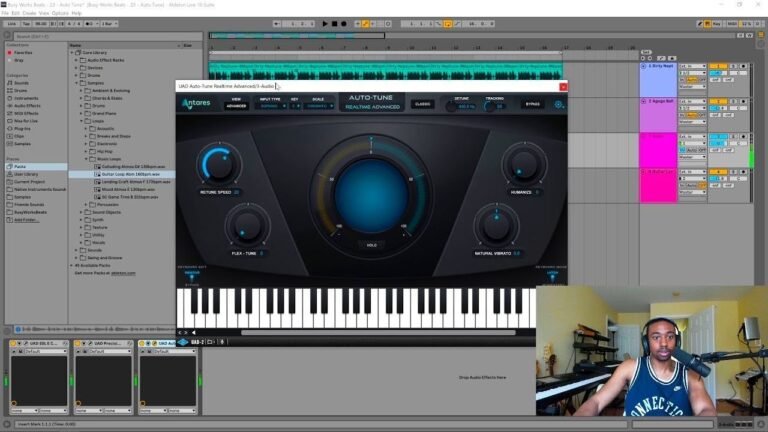Open the Clips category in the browser

(17, 136)
